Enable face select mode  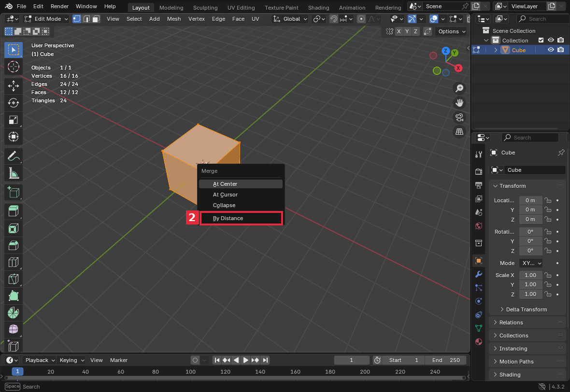[96, 19]
